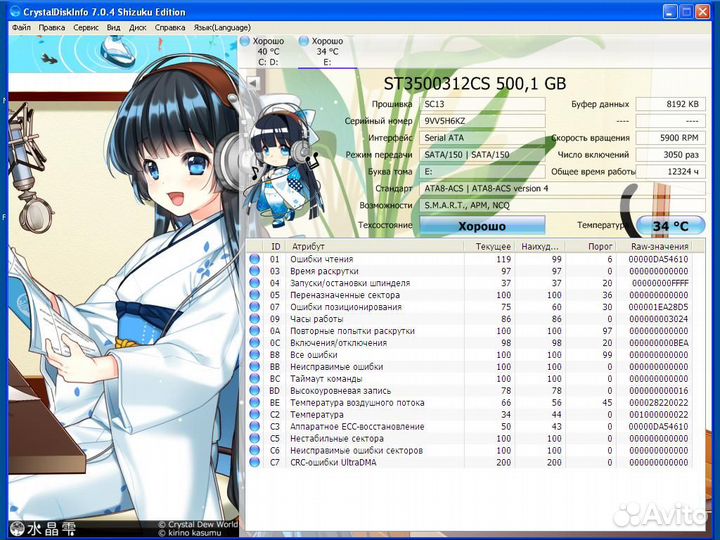The image size is (720, 540).
Task: Click status icon of Таймаут команды row
Action: point(254,378)
